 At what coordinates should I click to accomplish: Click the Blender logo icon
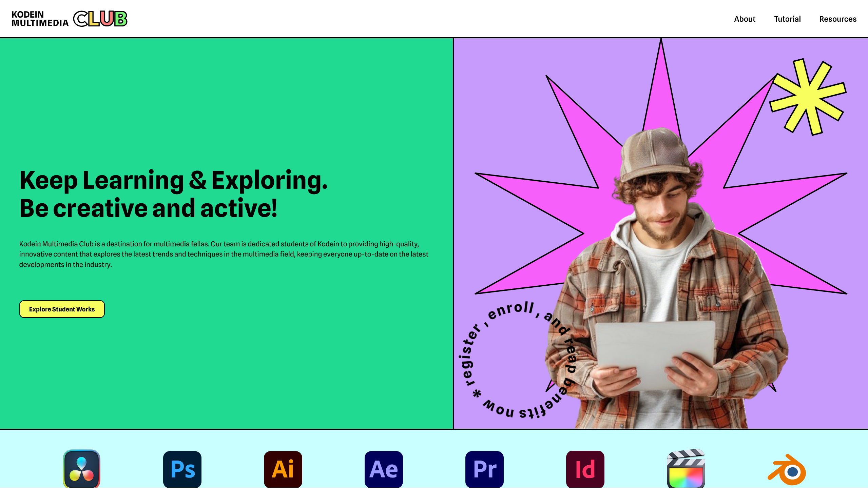[x=787, y=470]
